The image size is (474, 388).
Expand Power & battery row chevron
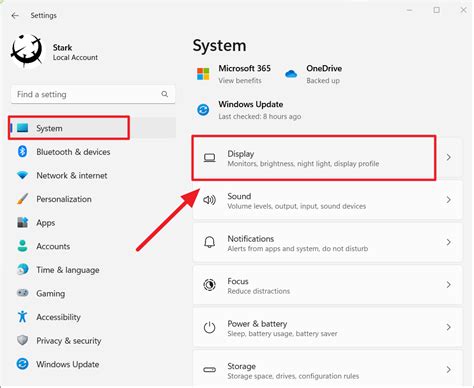tap(449, 327)
